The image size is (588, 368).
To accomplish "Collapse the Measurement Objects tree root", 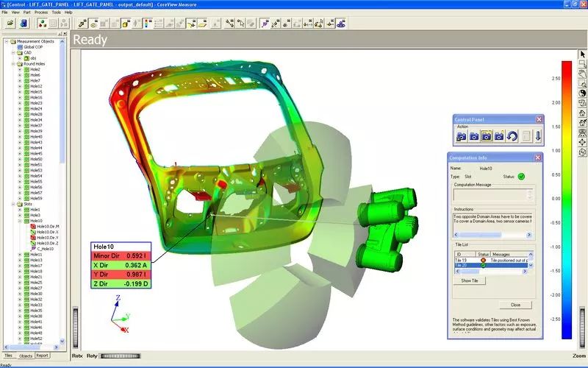I will (7, 41).
